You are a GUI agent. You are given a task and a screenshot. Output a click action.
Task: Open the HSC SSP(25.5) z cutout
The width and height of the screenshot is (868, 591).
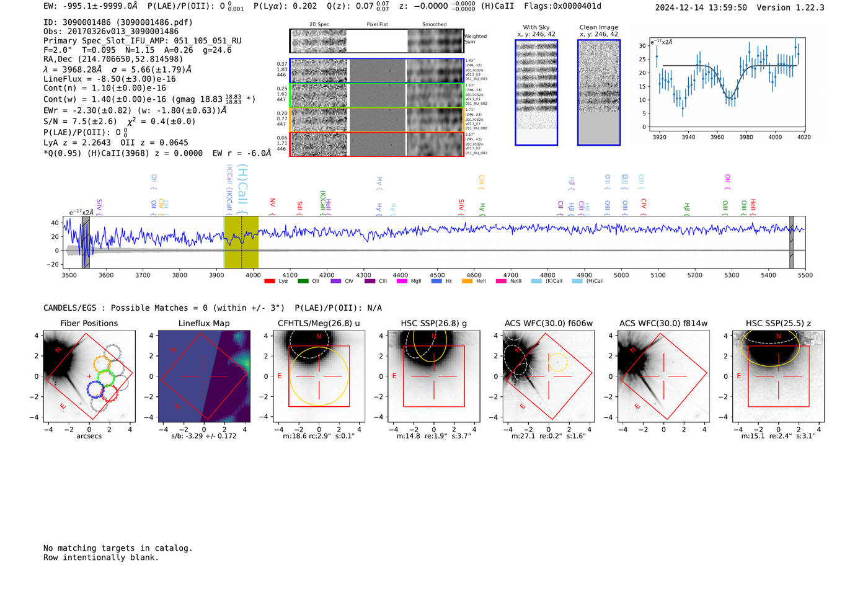point(778,376)
